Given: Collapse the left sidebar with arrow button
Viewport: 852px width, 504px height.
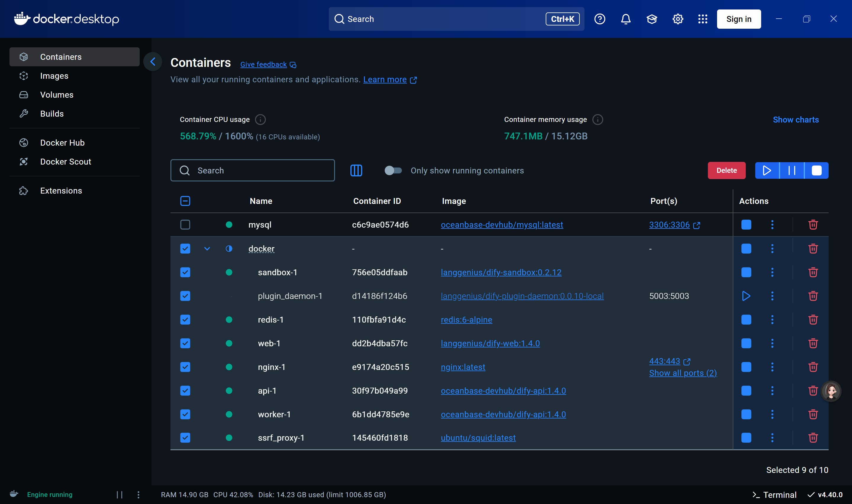Looking at the screenshot, I should [153, 62].
